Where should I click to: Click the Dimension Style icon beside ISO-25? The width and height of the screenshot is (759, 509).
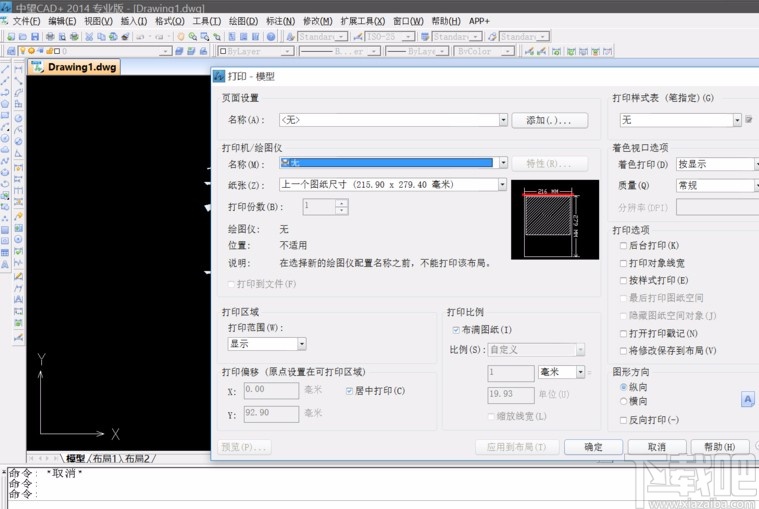pos(358,36)
